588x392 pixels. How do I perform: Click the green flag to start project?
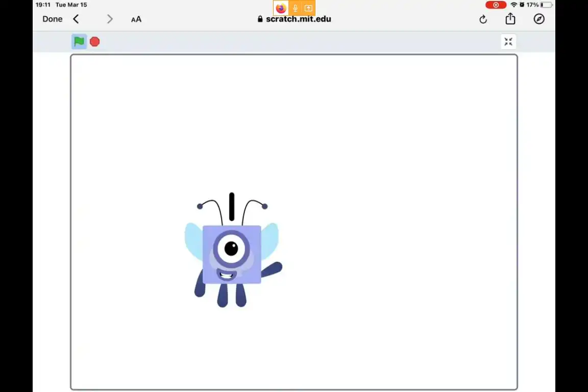(x=79, y=42)
